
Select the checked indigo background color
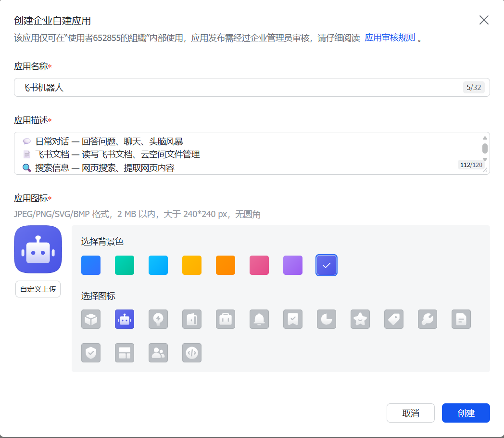[327, 265]
